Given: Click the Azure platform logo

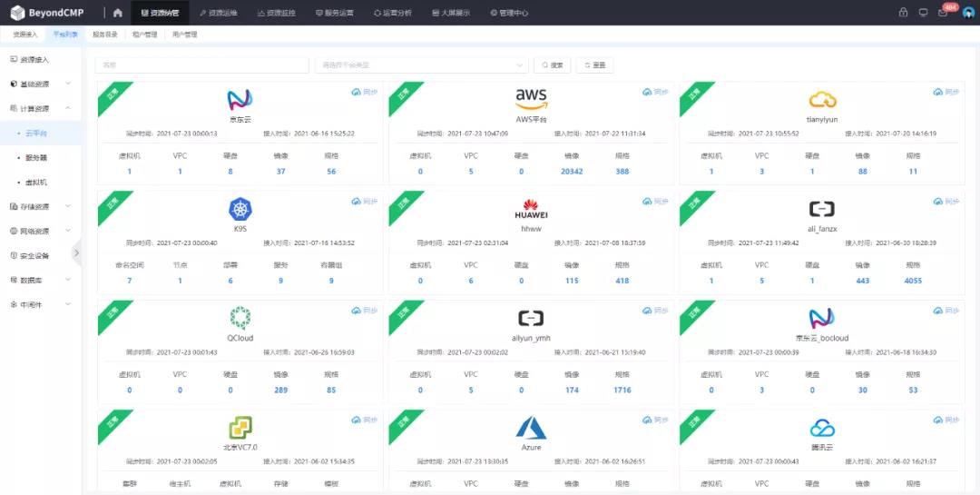Looking at the screenshot, I should 531,428.
